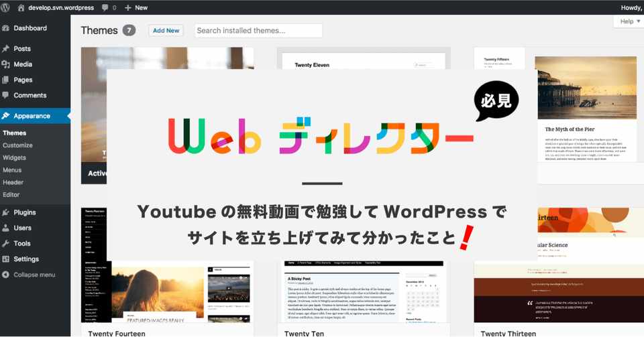Image resolution: width=644 pixels, height=337 pixels.
Task: Click the Dashboard gauge icon
Action: click(x=5, y=28)
